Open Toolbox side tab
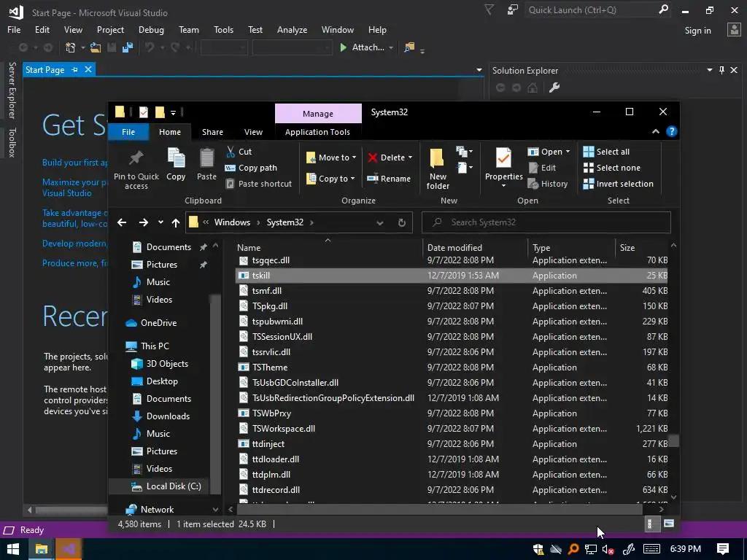Image resolution: width=747 pixels, height=560 pixels. [12, 142]
